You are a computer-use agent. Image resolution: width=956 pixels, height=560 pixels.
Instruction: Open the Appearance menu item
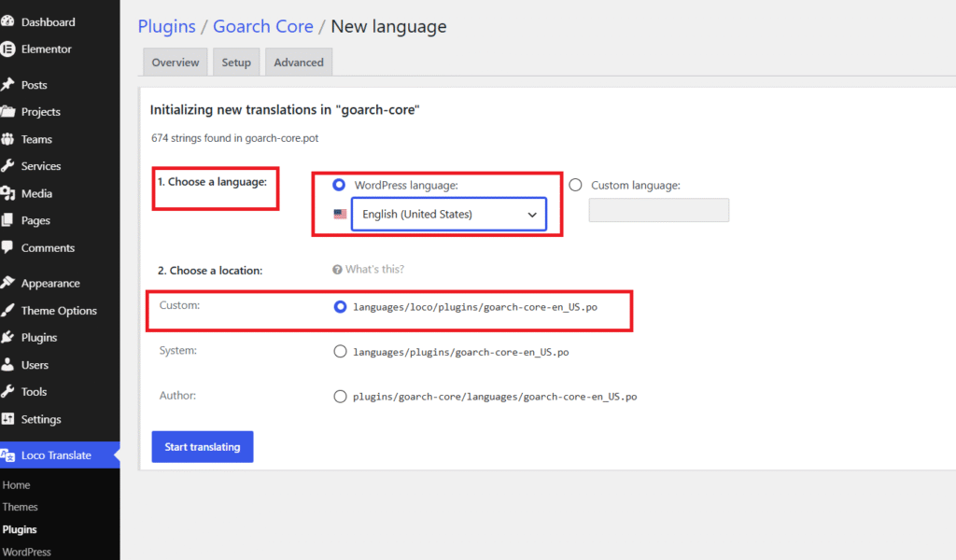[x=50, y=283]
